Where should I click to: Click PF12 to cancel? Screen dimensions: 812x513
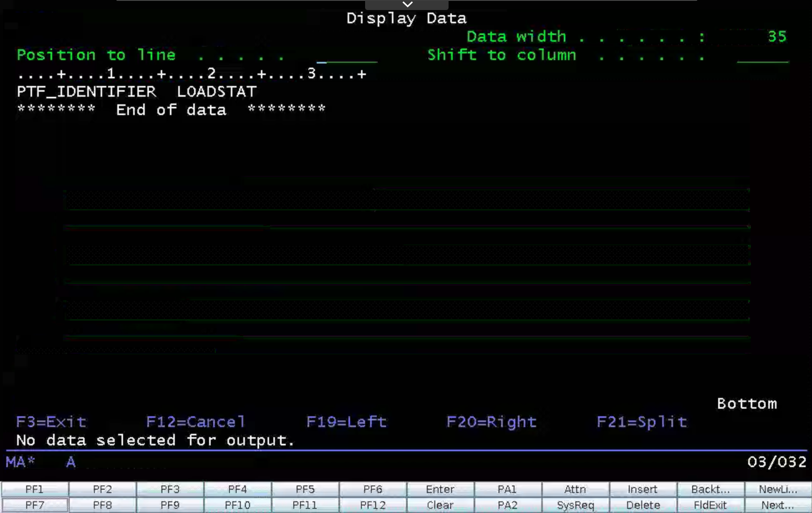click(373, 505)
